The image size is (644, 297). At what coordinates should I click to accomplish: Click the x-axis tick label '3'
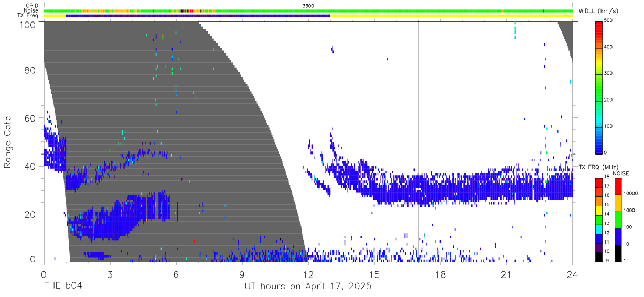click(x=110, y=273)
